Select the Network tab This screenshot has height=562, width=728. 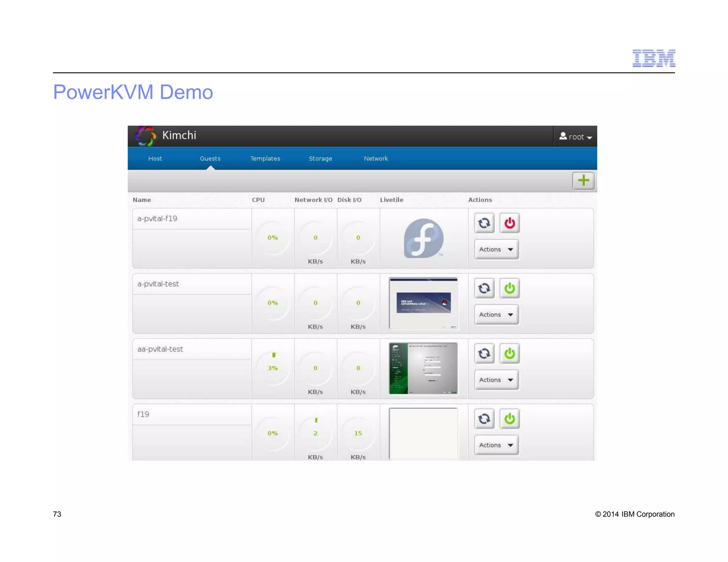(376, 158)
